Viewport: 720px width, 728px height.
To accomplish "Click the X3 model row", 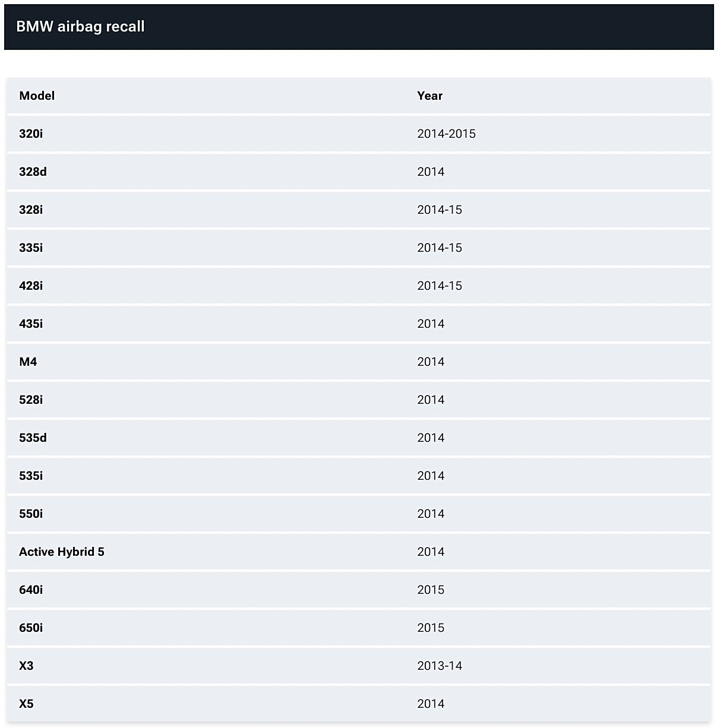I will tap(359, 666).
